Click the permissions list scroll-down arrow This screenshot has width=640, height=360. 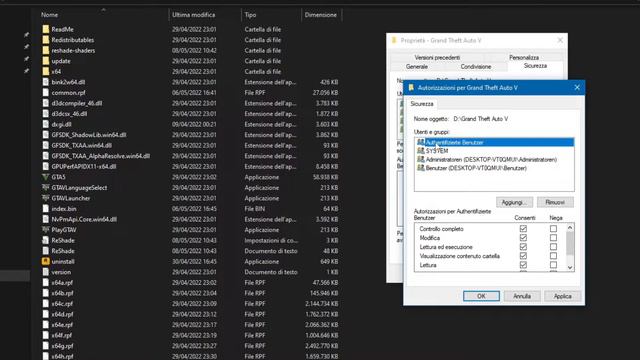click(x=570, y=268)
